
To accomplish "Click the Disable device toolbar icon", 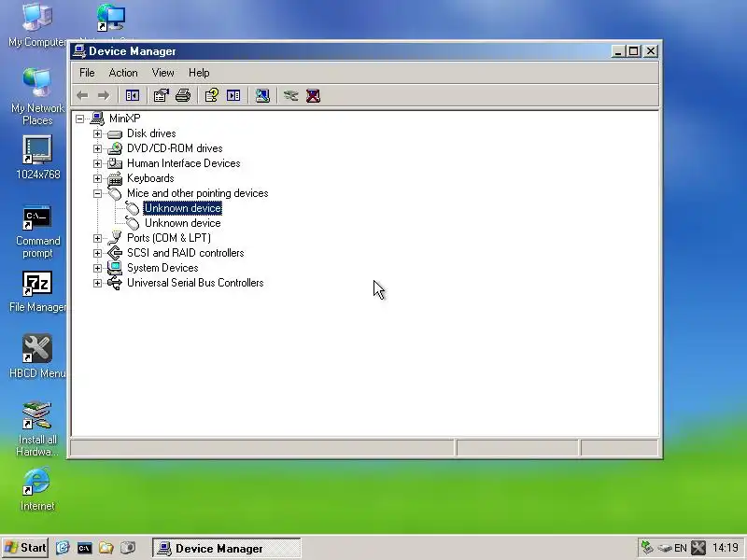I will pyautogui.click(x=290, y=96).
